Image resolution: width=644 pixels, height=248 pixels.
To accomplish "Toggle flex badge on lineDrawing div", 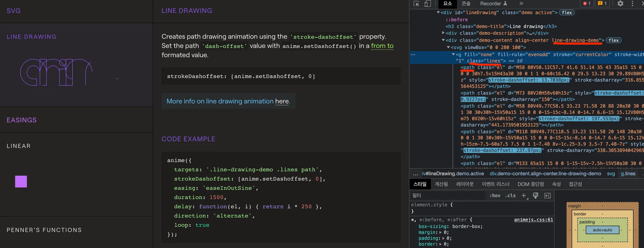I will [x=567, y=13].
